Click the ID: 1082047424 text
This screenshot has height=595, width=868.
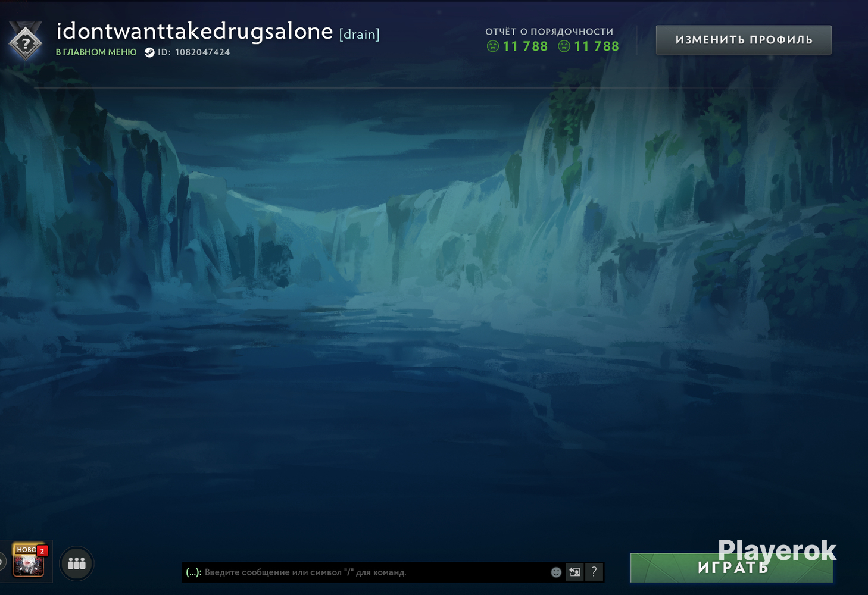click(193, 52)
